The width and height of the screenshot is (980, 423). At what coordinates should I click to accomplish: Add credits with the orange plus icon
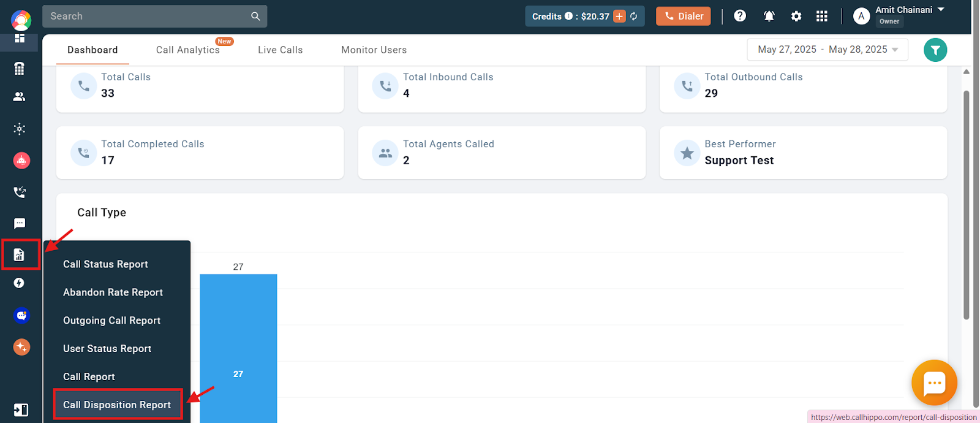click(x=620, y=17)
